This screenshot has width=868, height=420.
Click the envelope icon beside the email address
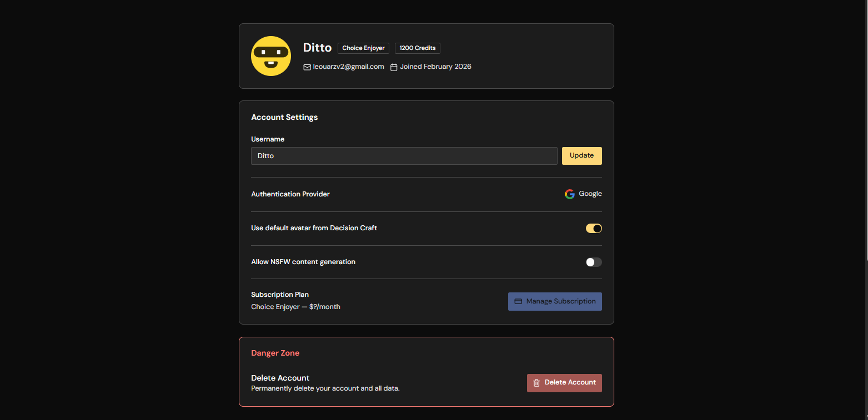(307, 67)
